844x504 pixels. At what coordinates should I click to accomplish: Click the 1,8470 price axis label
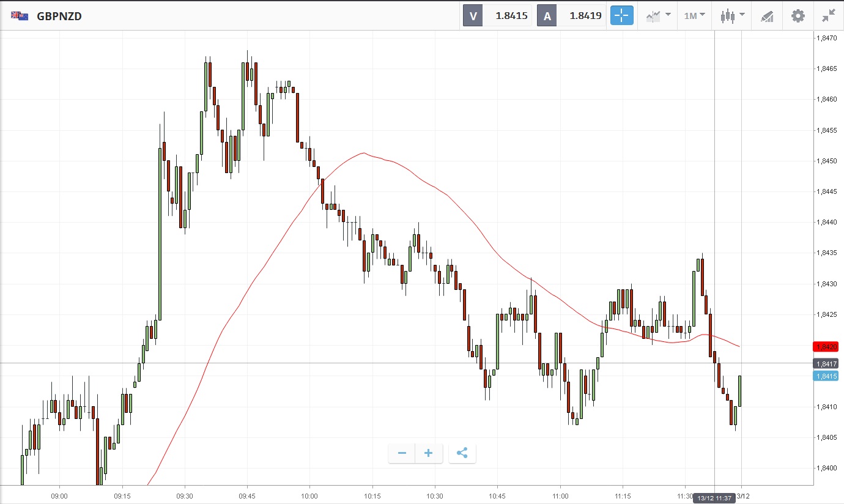point(826,38)
